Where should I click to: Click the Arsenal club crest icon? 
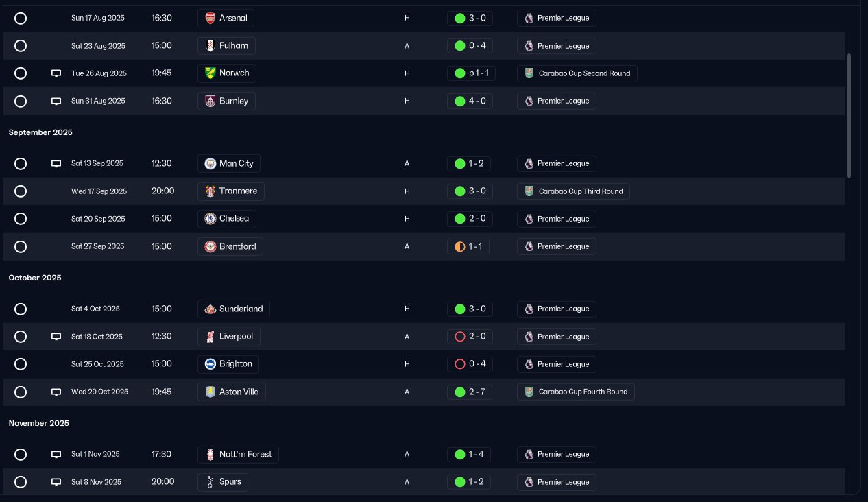point(210,19)
